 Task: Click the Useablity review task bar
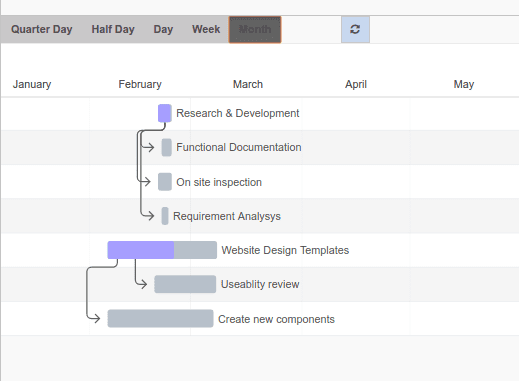pyautogui.click(x=185, y=284)
